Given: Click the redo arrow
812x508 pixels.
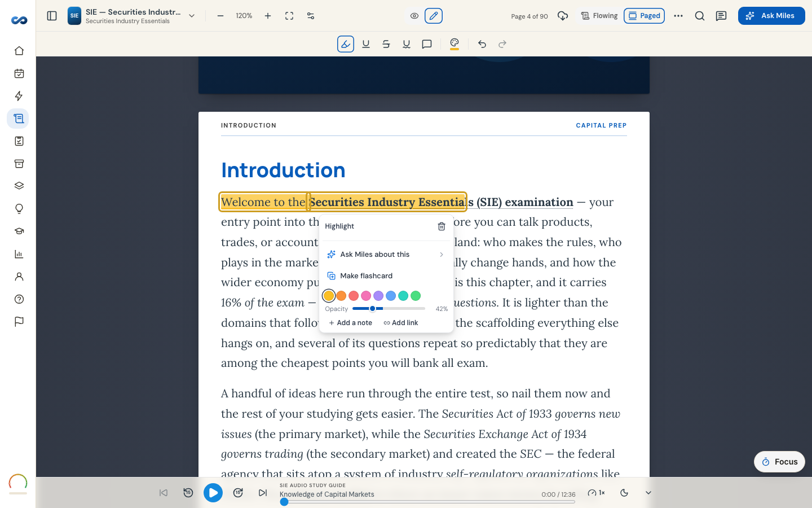Looking at the screenshot, I should pos(502,44).
